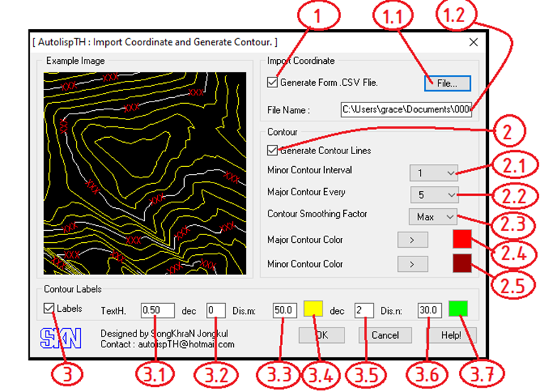Click the blue SKN logo
Image resolution: width=540 pixels, height=392 pixels.
(60, 338)
